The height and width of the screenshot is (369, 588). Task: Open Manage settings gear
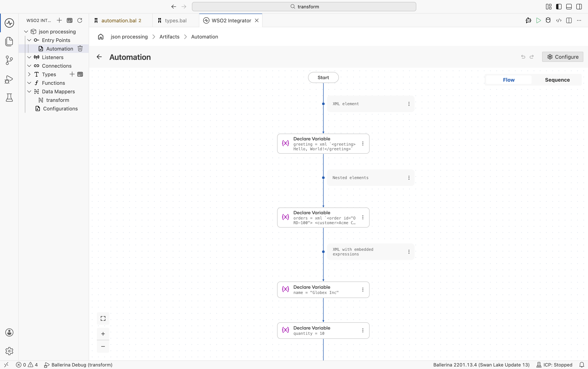9,351
